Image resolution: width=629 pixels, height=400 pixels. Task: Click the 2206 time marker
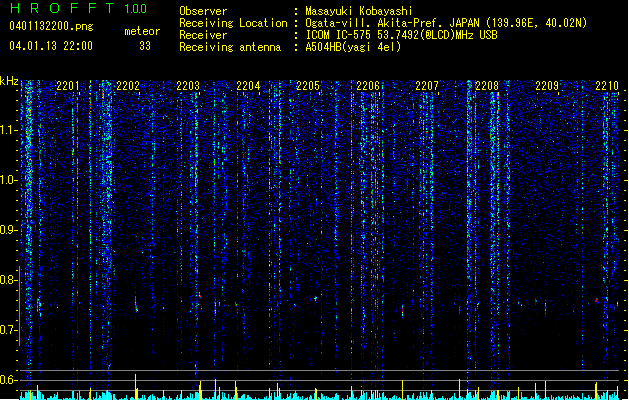[368, 85]
